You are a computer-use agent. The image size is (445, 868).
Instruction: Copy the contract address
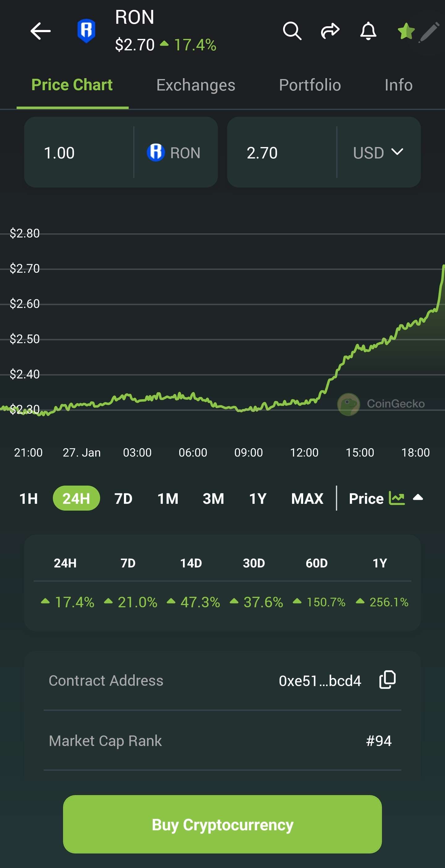click(387, 680)
